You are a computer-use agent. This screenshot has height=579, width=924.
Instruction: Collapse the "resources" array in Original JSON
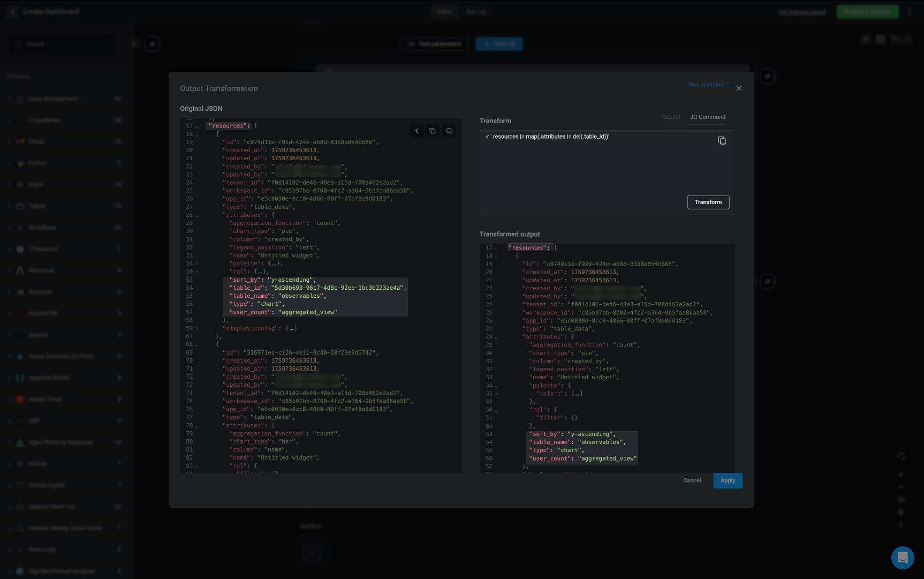pyautogui.click(x=197, y=126)
